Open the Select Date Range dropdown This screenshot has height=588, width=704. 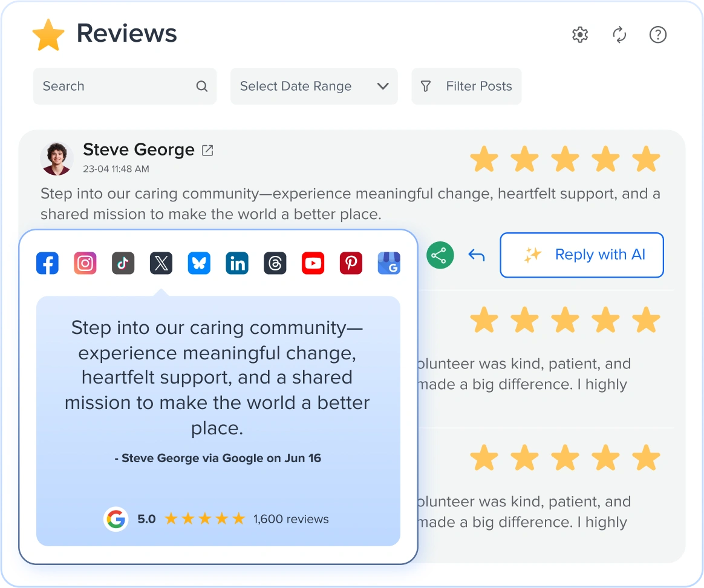click(x=313, y=86)
